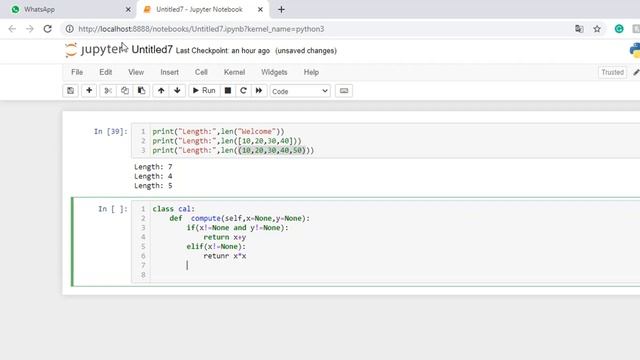Click the 'elif(x!=None):' code line
This screenshot has width=640, height=360.
pos(216,247)
